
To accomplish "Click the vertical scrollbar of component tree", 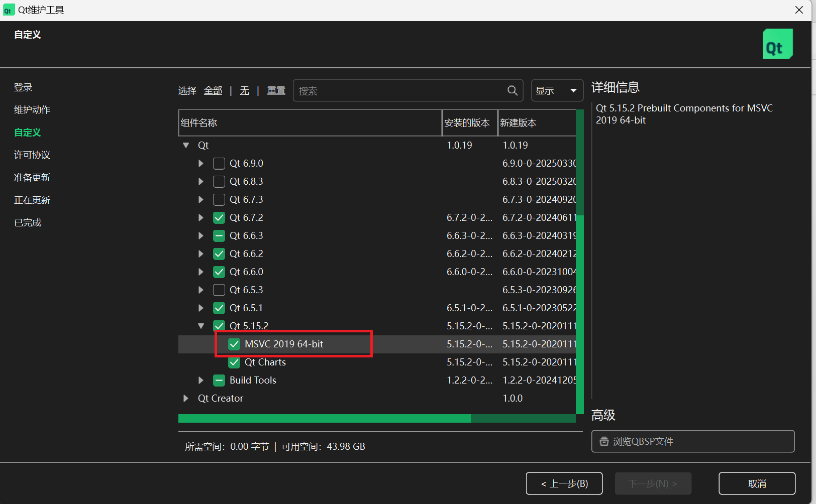I will click(580, 314).
